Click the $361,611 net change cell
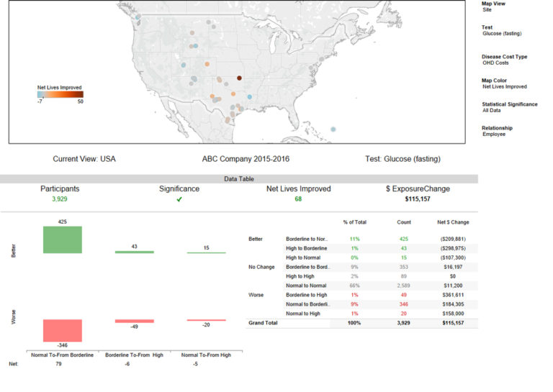This screenshot has width=553, height=392. click(453, 295)
